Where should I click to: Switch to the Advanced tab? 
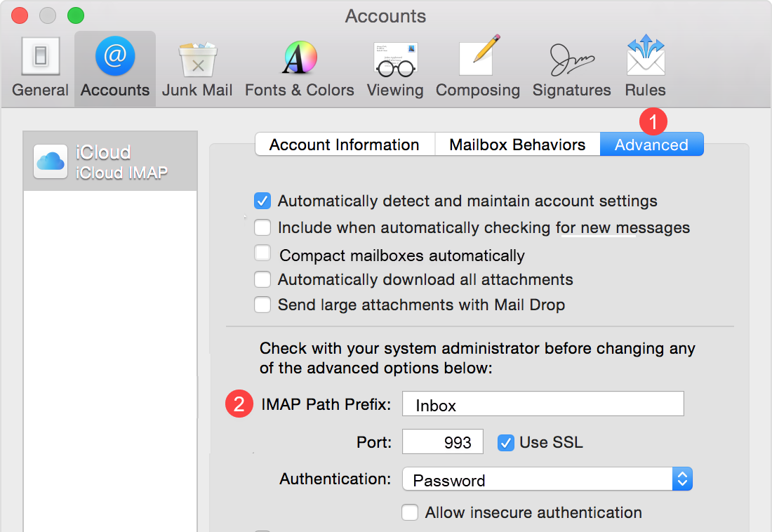coord(651,144)
